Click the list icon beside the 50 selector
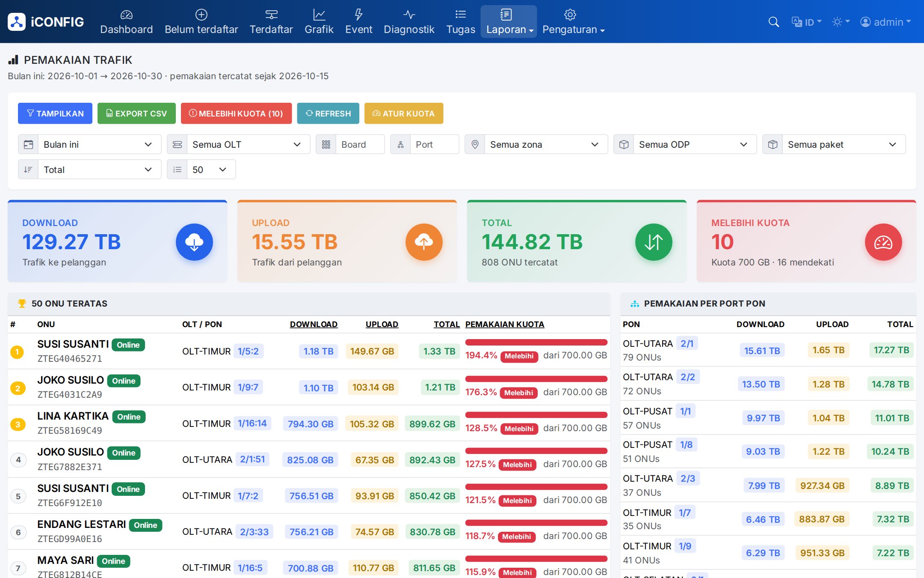924x578 pixels. [x=177, y=170]
